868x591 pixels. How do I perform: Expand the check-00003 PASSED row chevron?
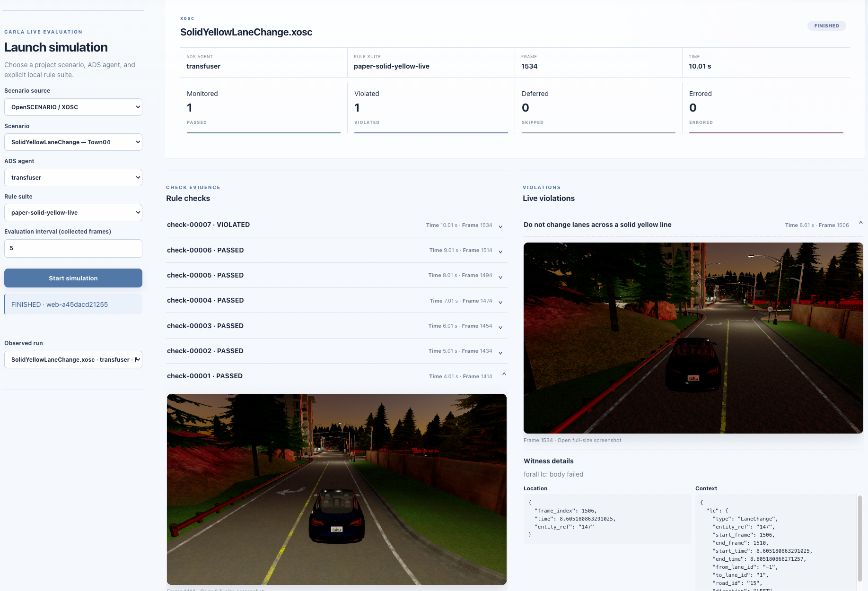point(500,327)
